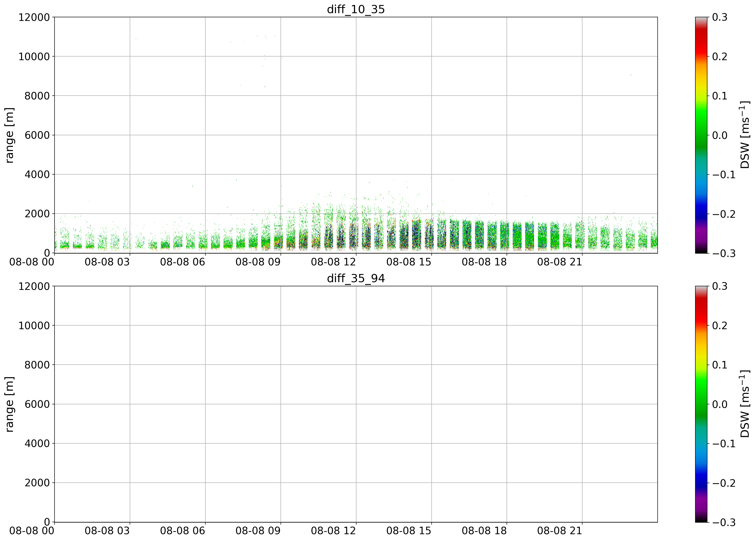
Task: Click the 08-08 18 time label under diff_10_35
Action: (484, 262)
